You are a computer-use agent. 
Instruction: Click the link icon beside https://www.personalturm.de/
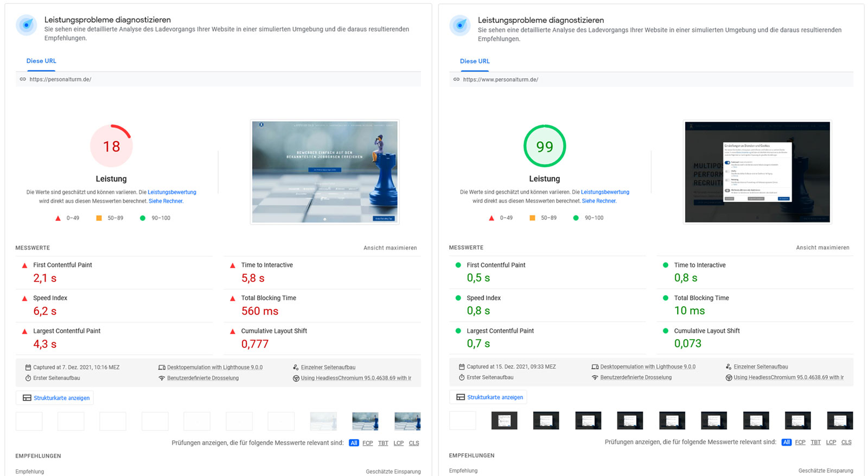456,79
